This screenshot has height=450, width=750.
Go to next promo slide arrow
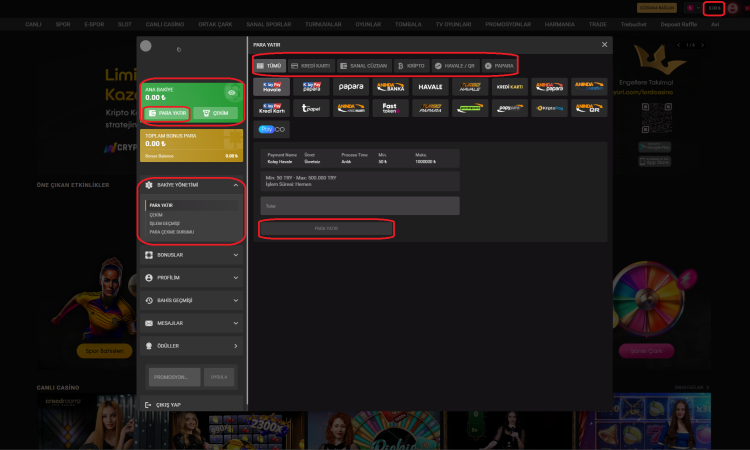click(x=702, y=45)
